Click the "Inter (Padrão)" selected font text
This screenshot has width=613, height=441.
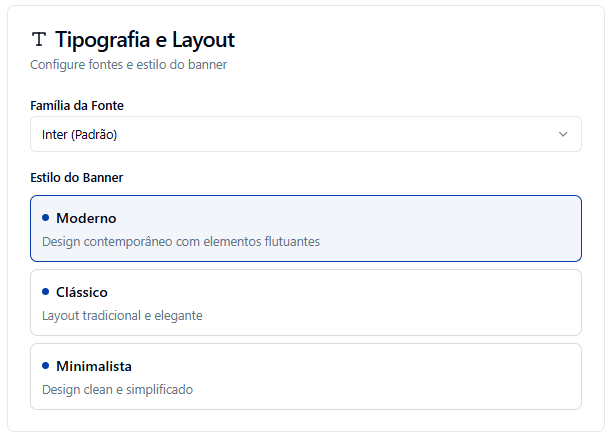coord(86,134)
